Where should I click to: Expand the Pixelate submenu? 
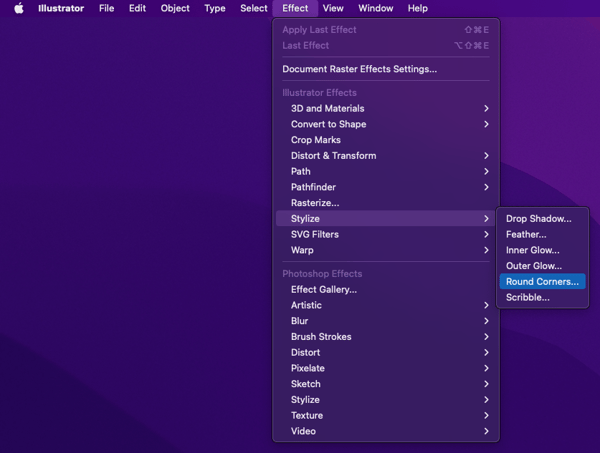(x=386, y=368)
